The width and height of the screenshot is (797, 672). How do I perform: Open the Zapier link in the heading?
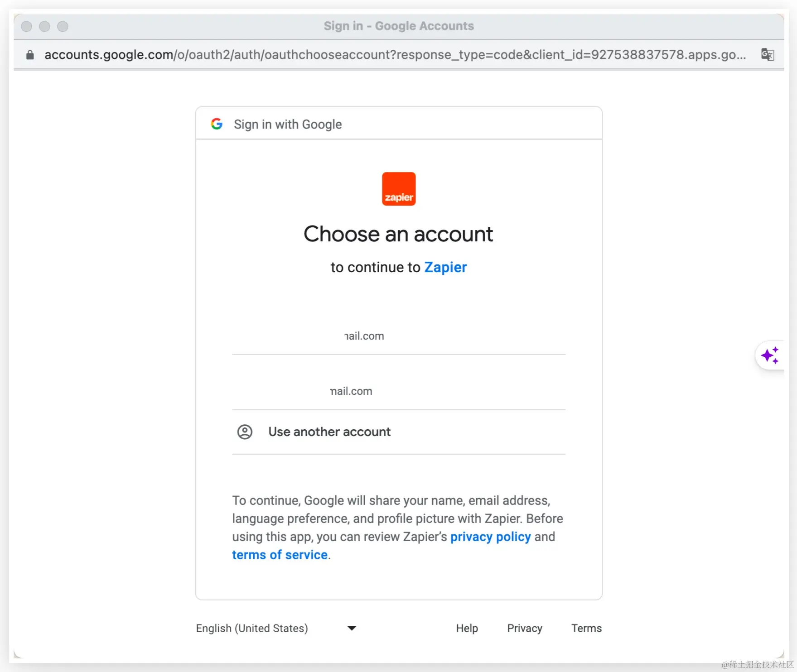pyautogui.click(x=445, y=267)
